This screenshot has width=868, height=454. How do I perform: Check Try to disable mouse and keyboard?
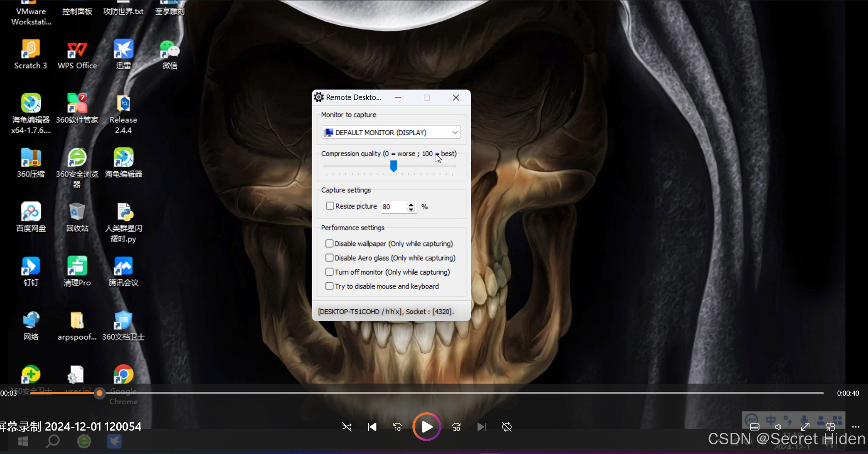tap(329, 286)
